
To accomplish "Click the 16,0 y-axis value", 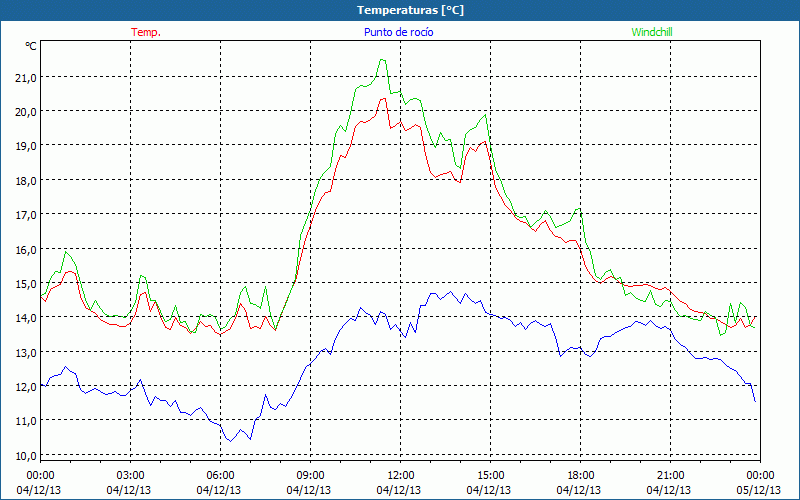I will [x=27, y=249].
